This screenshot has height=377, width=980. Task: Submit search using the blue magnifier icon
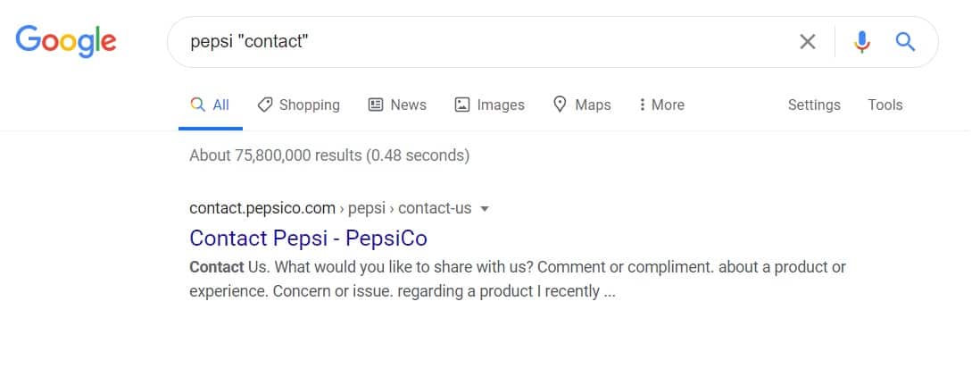(905, 42)
